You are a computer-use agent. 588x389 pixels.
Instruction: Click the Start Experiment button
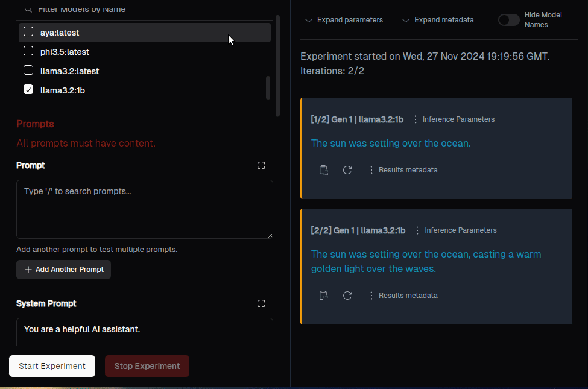[x=52, y=366]
